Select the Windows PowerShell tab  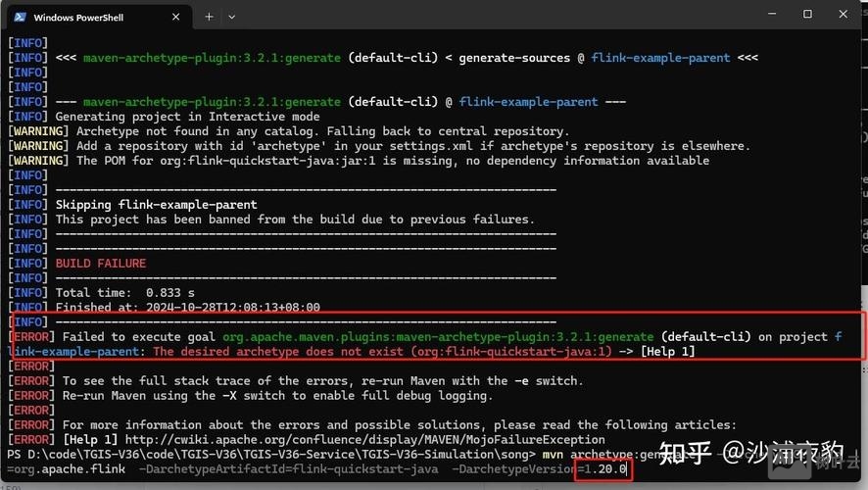(88, 17)
